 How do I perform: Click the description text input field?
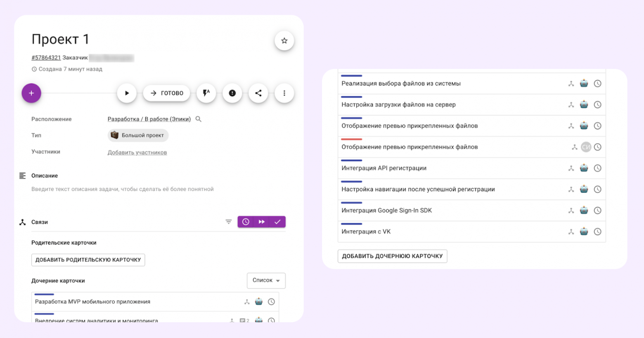coord(123,189)
